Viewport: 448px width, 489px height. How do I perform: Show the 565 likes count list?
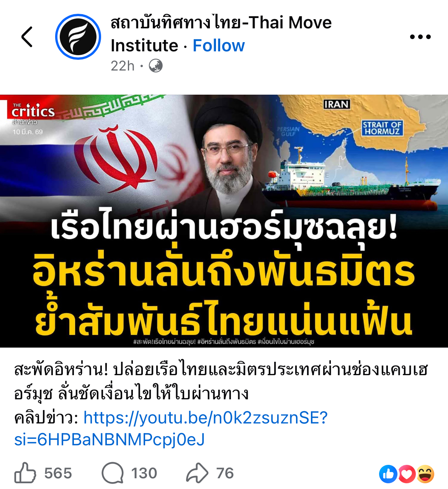click(x=58, y=473)
